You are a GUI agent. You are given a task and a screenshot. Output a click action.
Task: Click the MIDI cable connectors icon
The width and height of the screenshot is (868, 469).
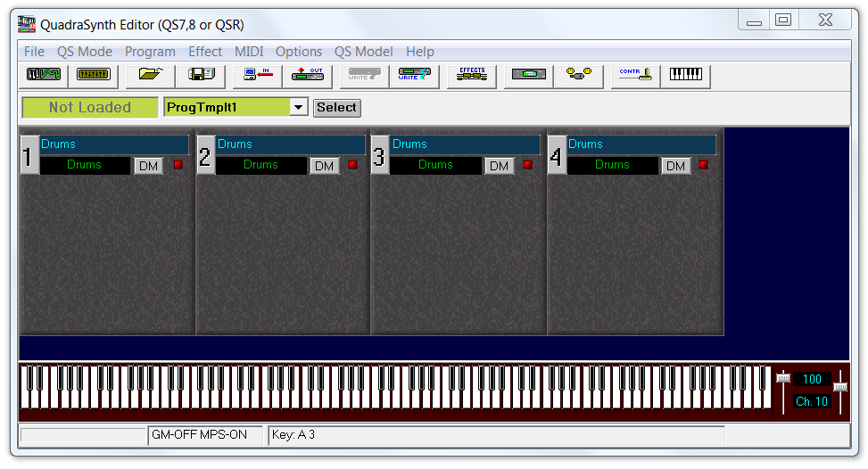[578, 76]
